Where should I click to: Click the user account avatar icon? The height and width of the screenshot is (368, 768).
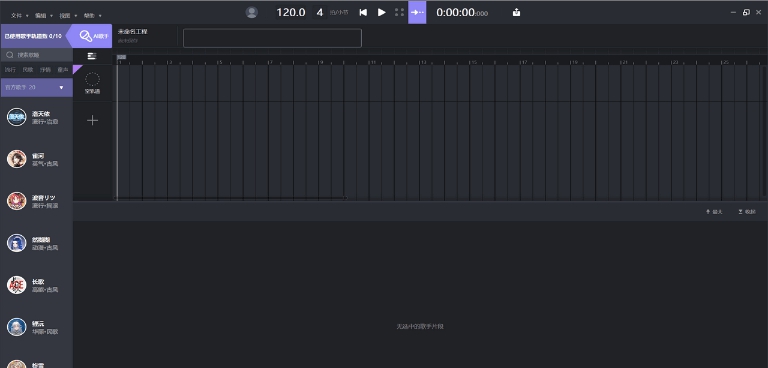coord(252,13)
